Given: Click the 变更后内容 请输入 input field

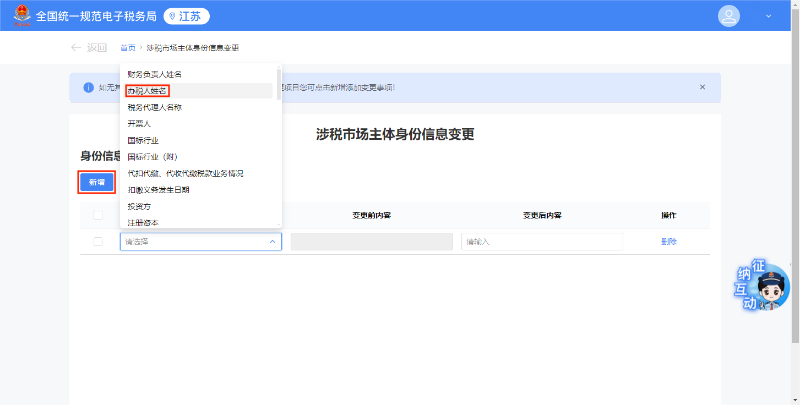Looking at the screenshot, I should click(542, 242).
